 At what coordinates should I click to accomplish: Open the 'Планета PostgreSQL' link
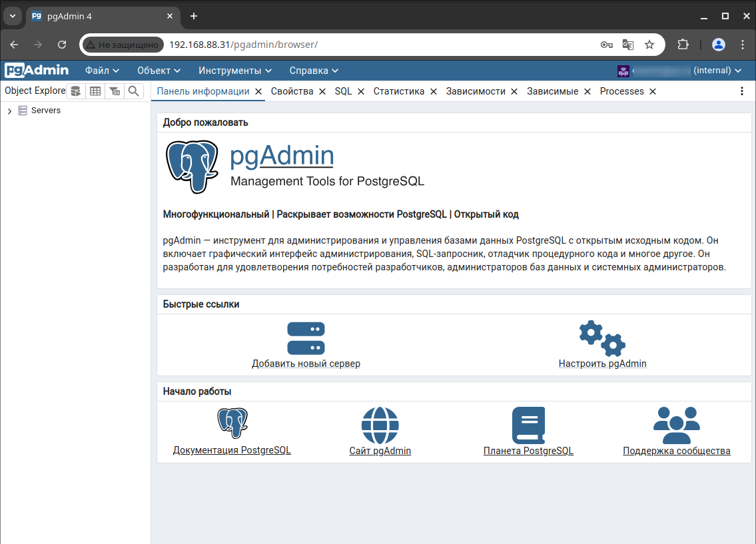528,451
